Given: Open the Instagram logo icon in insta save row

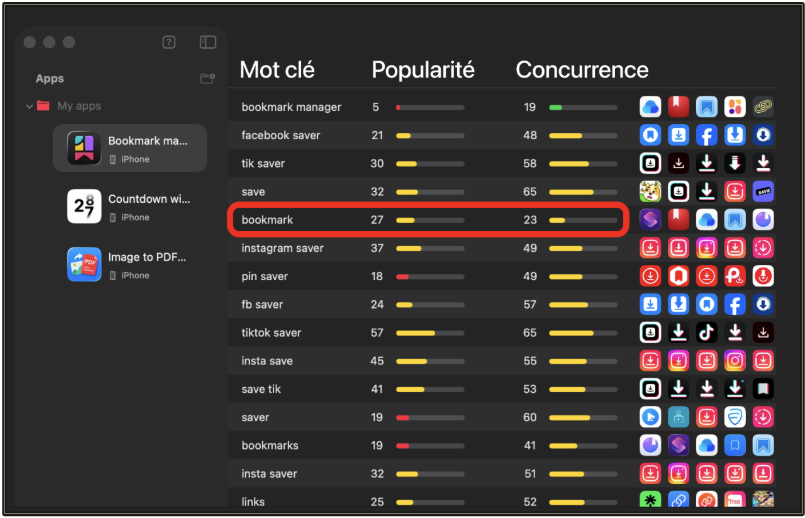Looking at the screenshot, I should tap(735, 360).
